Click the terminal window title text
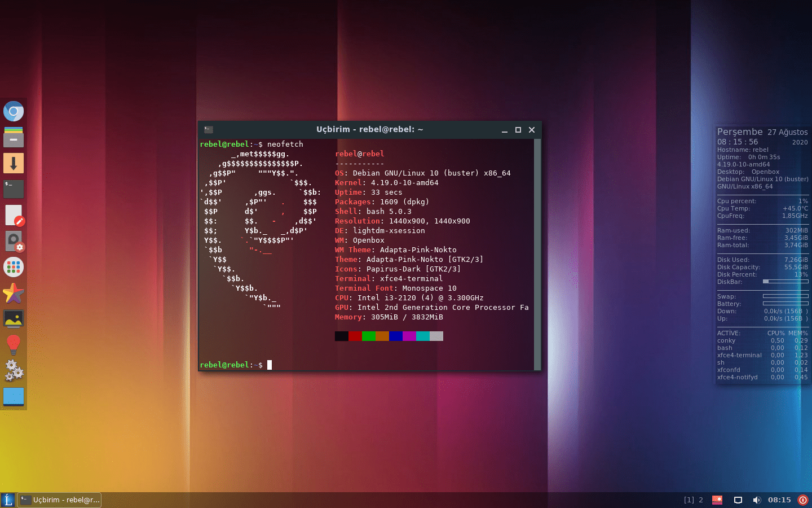The width and height of the screenshot is (812, 508). (x=370, y=130)
